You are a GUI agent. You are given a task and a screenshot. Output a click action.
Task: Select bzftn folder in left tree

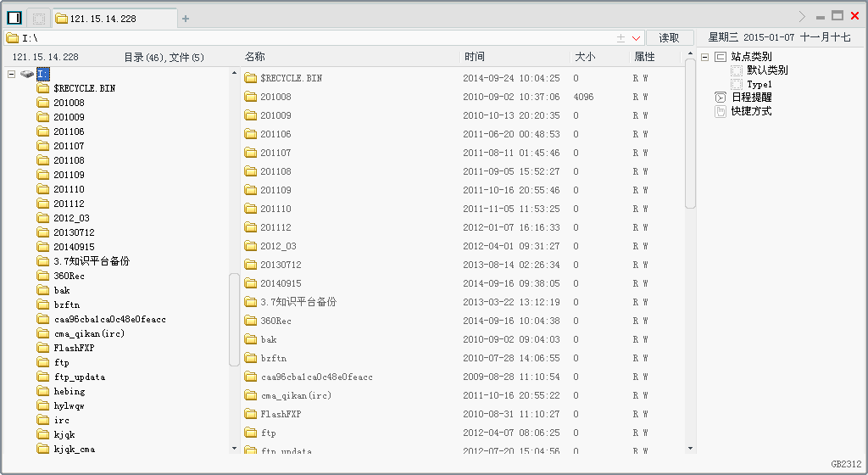pos(66,305)
